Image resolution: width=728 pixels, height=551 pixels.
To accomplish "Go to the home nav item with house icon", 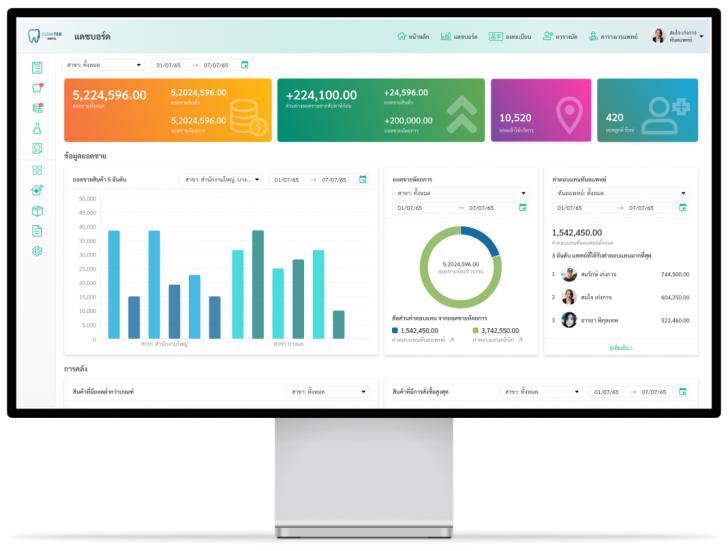I will [413, 36].
